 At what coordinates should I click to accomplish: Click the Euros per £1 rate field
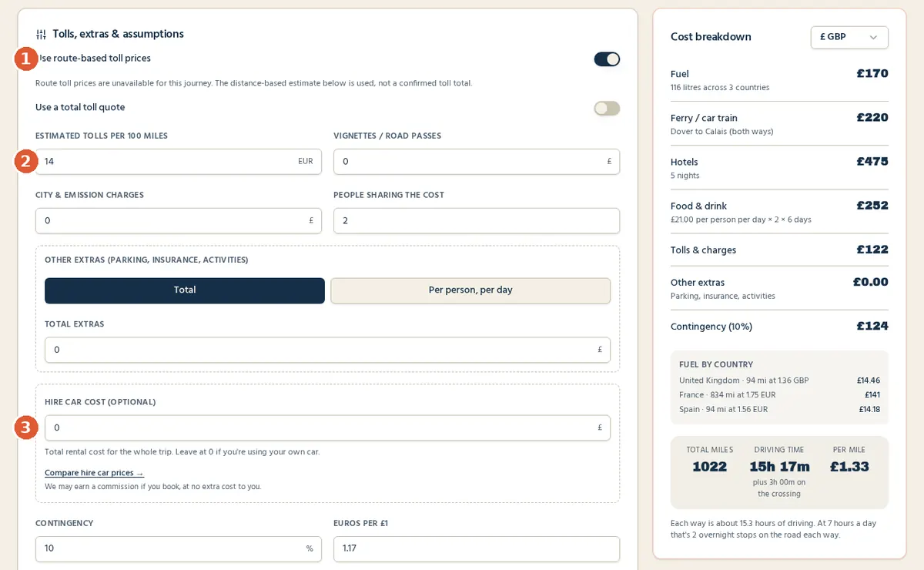click(477, 549)
